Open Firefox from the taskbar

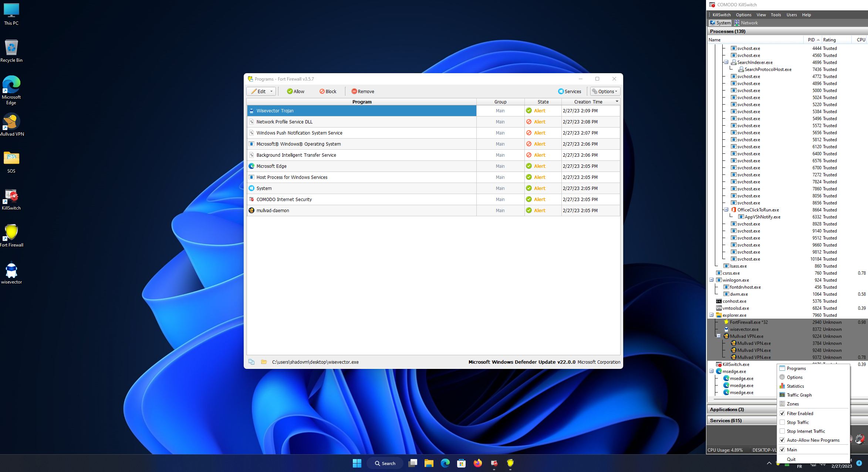click(x=478, y=463)
